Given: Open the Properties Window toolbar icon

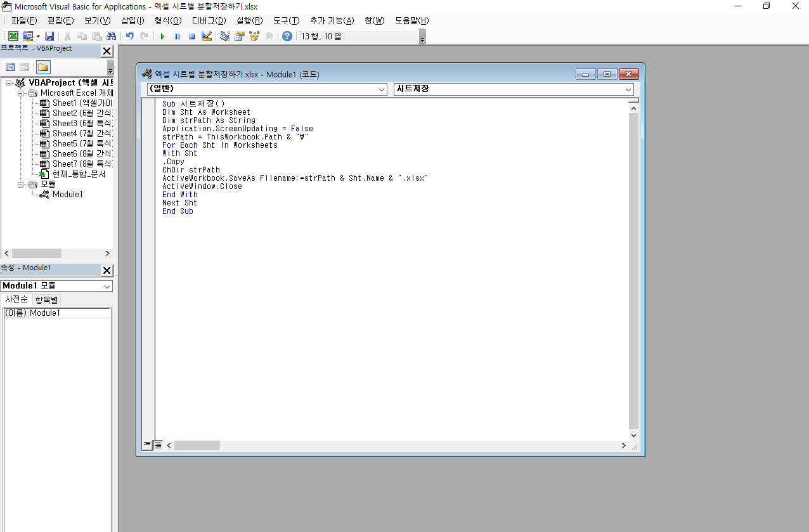Looking at the screenshot, I should [x=240, y=36].
